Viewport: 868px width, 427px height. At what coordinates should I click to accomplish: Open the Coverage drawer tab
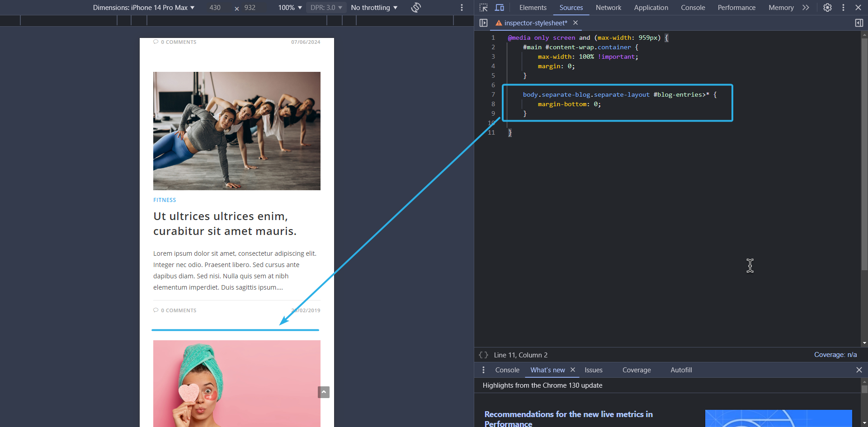[x=637, y=370]
